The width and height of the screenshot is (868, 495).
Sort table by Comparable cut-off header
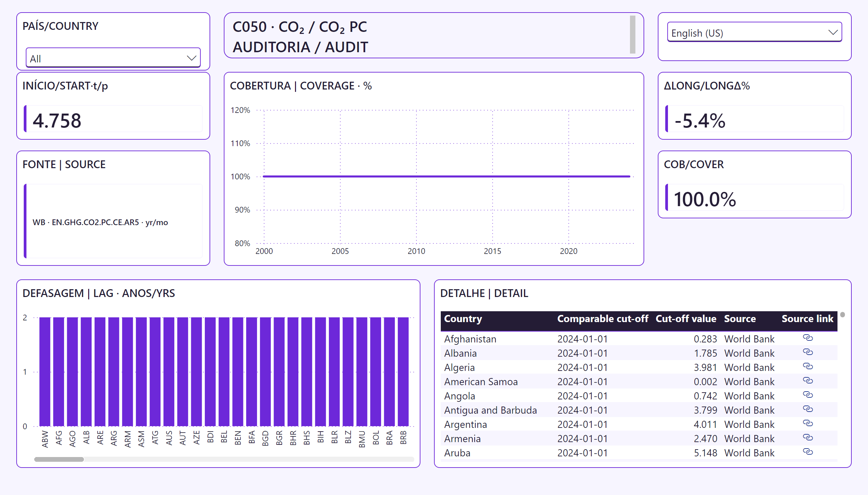point(603,319)
